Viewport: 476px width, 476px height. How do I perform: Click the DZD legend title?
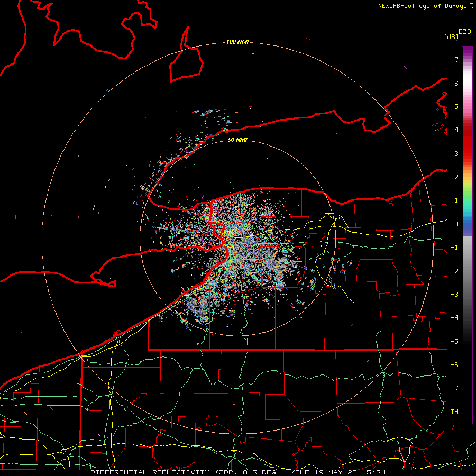click(x=465, y=32)
